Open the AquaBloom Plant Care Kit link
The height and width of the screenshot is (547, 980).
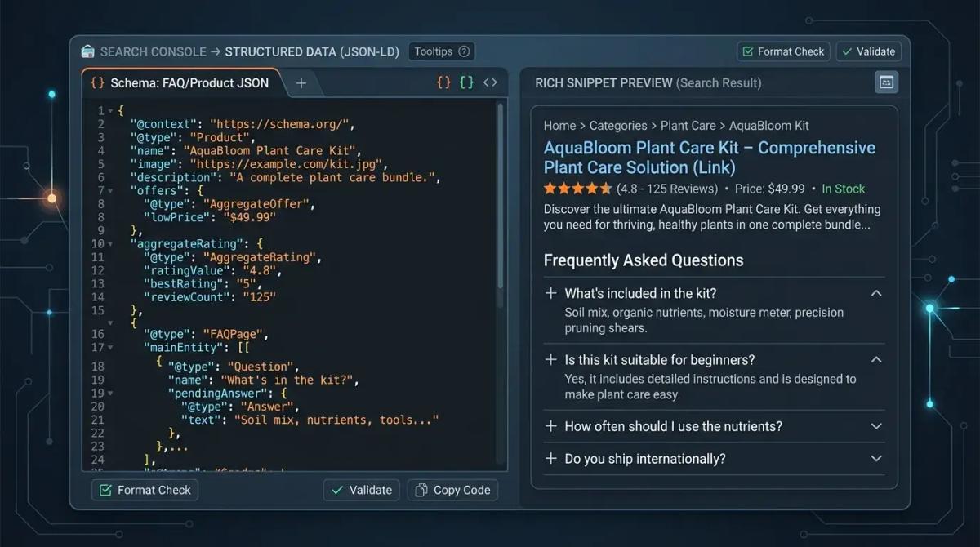point(709,157)
